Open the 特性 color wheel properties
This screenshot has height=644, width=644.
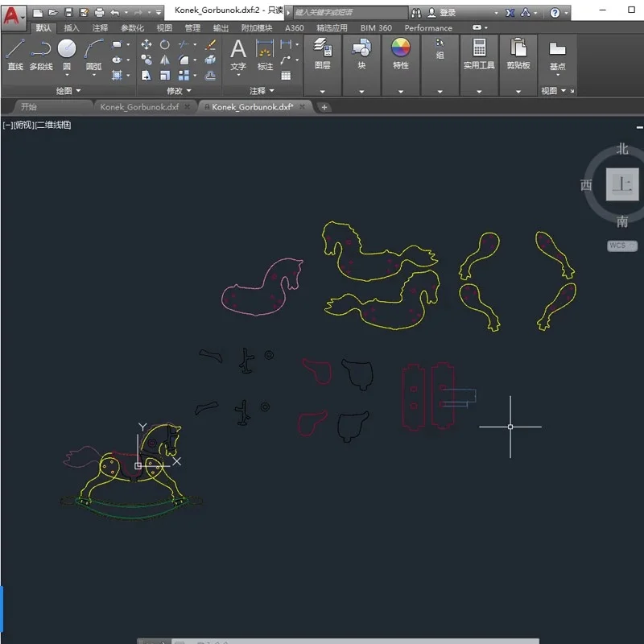coord(401,53)
